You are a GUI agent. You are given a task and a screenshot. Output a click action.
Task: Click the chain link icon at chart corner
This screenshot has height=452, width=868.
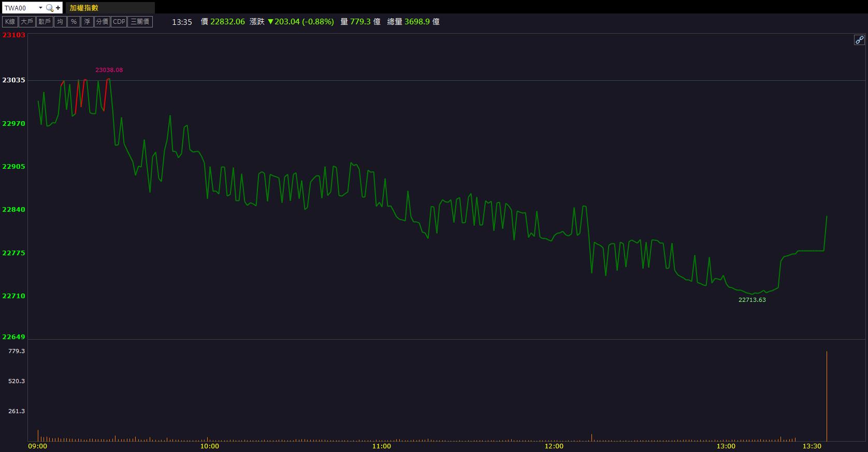pyautogui.click(x=859, y=40)
